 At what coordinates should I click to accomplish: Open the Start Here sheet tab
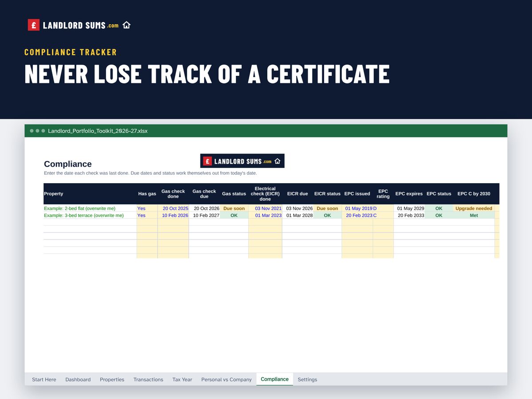click(x=44, y=379)
